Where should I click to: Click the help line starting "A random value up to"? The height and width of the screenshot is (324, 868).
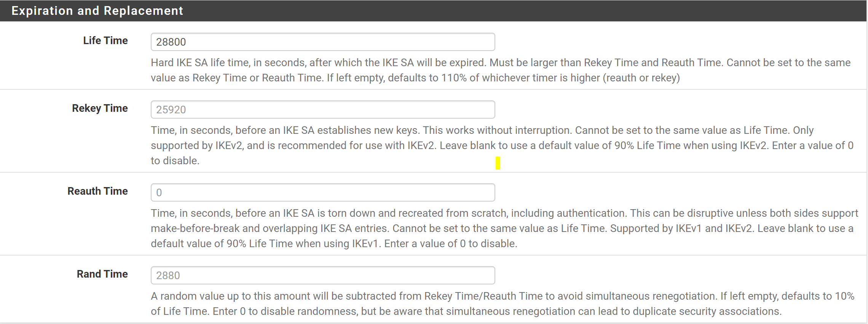502,296
